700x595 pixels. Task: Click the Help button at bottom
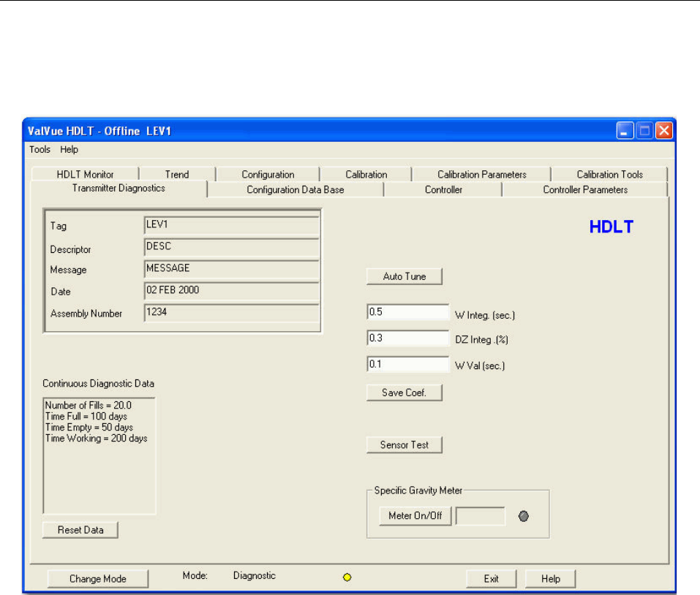coord(551,578)
